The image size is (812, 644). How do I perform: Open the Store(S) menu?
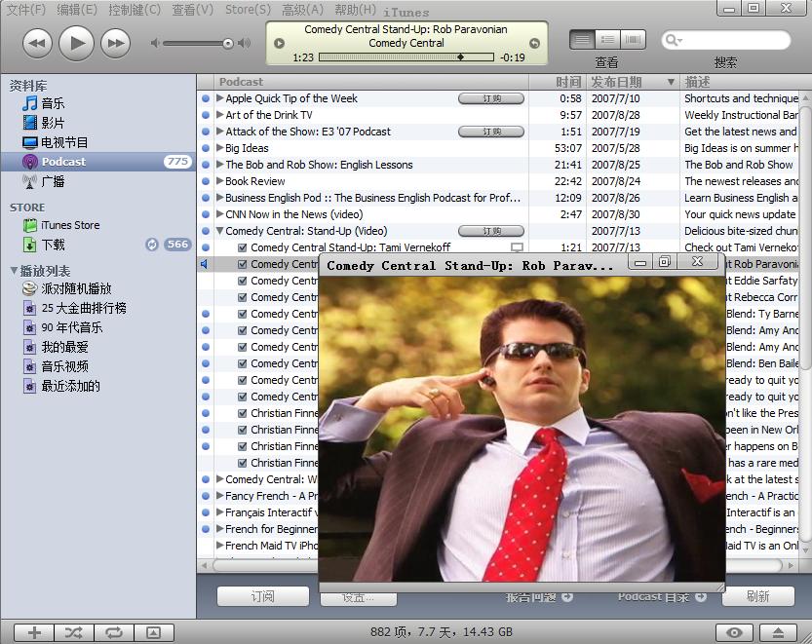248,10
